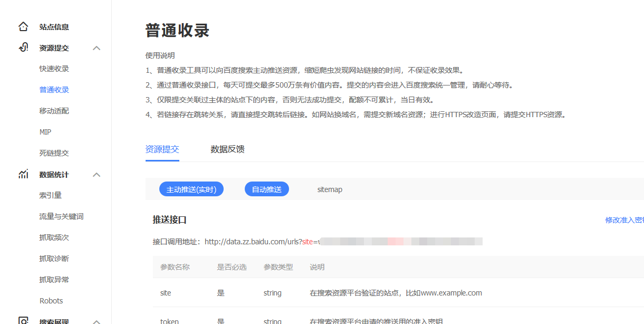
Task: Collapse the 资源提交 sidebar section
Action: [97, 47]
